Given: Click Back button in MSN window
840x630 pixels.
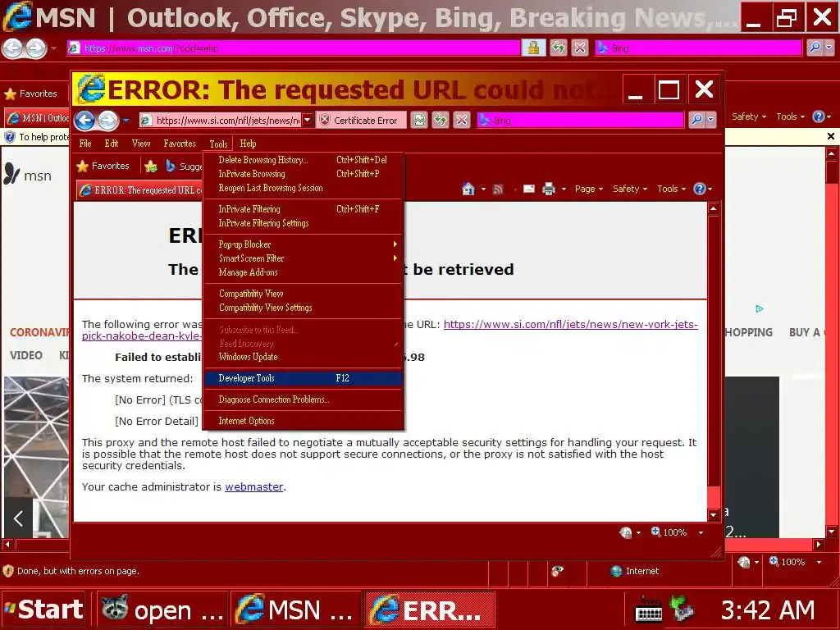Looking at the screenshot, I should [x=13, y=48].
